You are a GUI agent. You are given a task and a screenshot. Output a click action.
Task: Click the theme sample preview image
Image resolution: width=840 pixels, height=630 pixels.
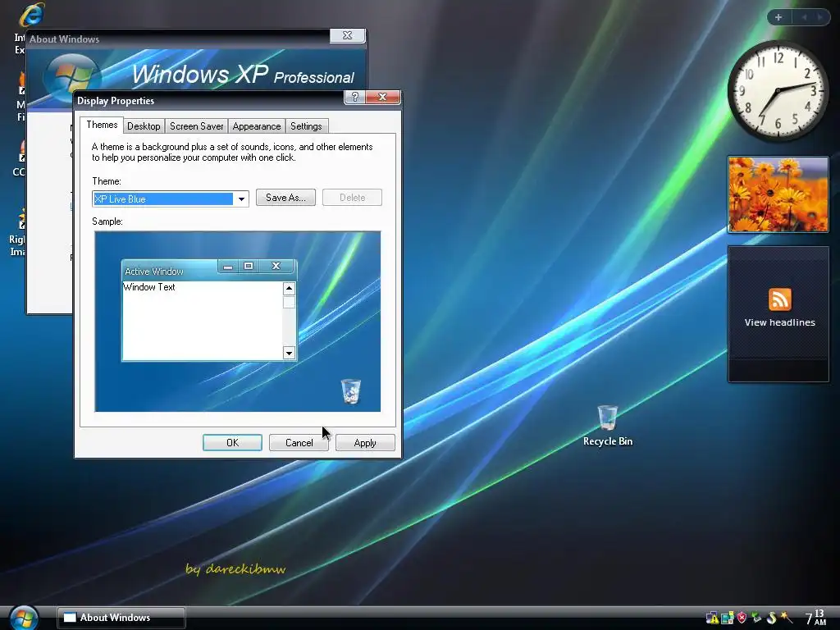tap(237, 322)
